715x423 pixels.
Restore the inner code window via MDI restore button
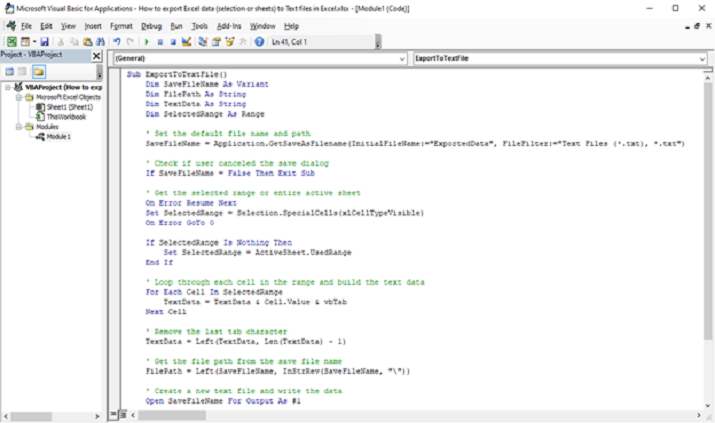pos(697,26)
